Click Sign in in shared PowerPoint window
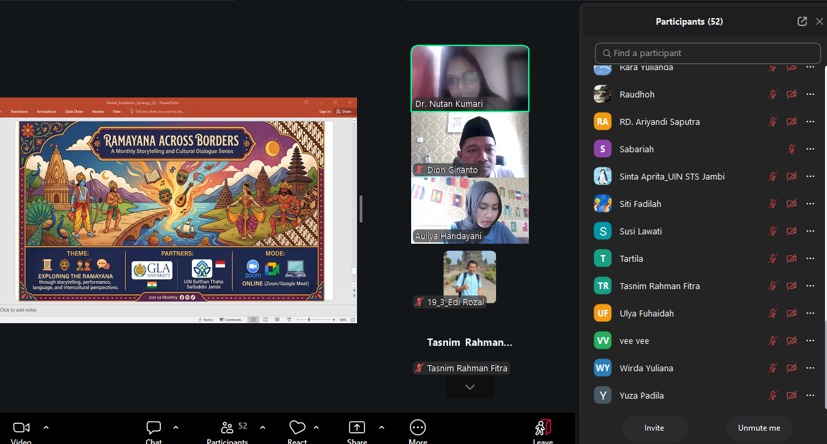This screenshot has width=827, height=444. 325,112
